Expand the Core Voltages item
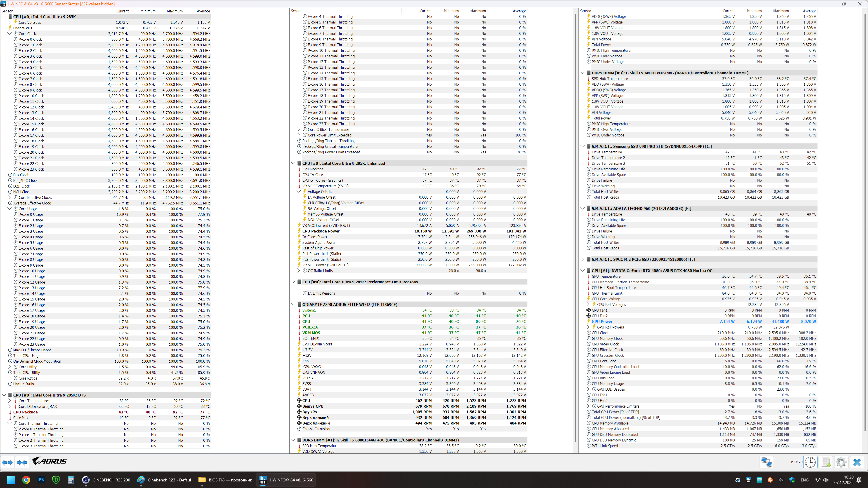The height and width of the screenshot is (488, 868). pos(9,22)
